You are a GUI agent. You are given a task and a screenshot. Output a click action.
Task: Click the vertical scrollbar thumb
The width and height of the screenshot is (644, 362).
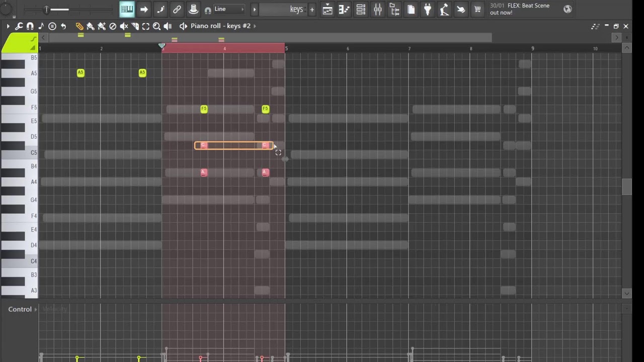pos(626,187)
